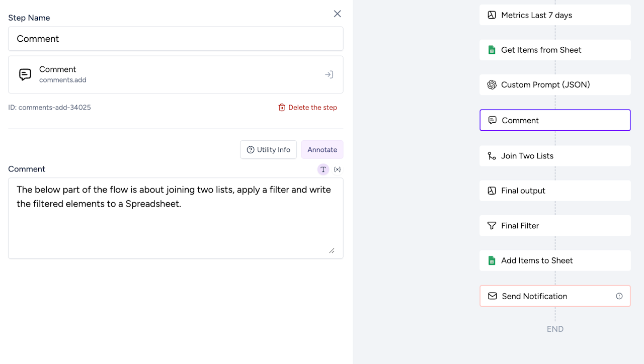Click the Custom Prompt OpenAI icon
The height and width of the screenshot is (364, 644).
coord(492,84)
